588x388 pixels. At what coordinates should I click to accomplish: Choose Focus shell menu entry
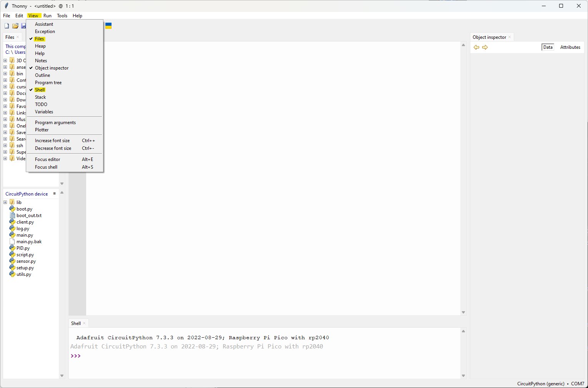point(65,167)
